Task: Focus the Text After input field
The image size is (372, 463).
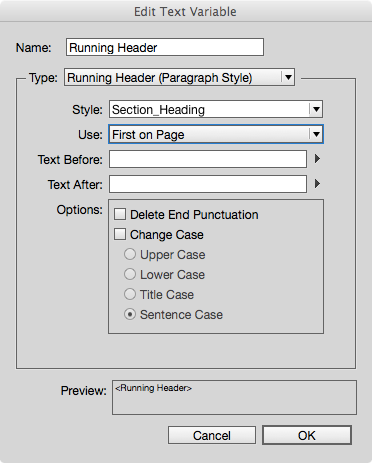Action: (x=208, y=184)
